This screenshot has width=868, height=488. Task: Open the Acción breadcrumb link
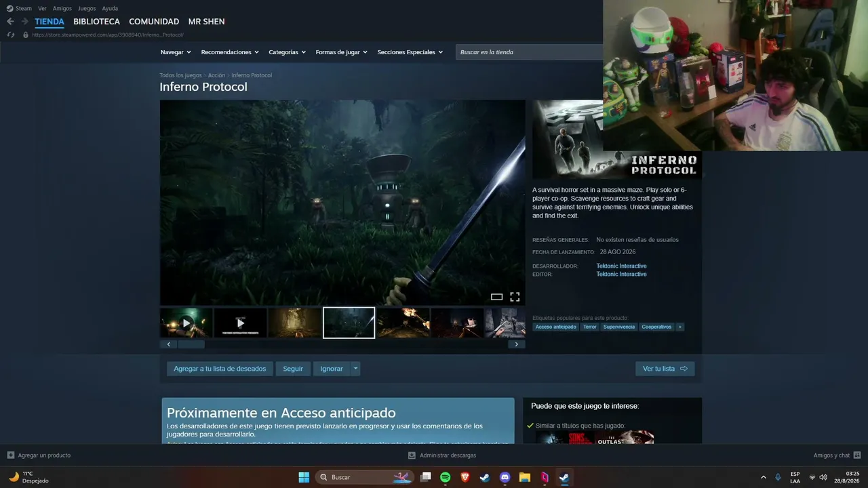coord(216,75)
